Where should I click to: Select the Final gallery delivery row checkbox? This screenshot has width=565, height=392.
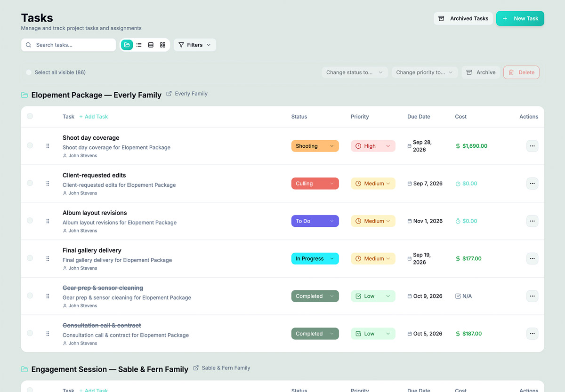tap(30, 258)
